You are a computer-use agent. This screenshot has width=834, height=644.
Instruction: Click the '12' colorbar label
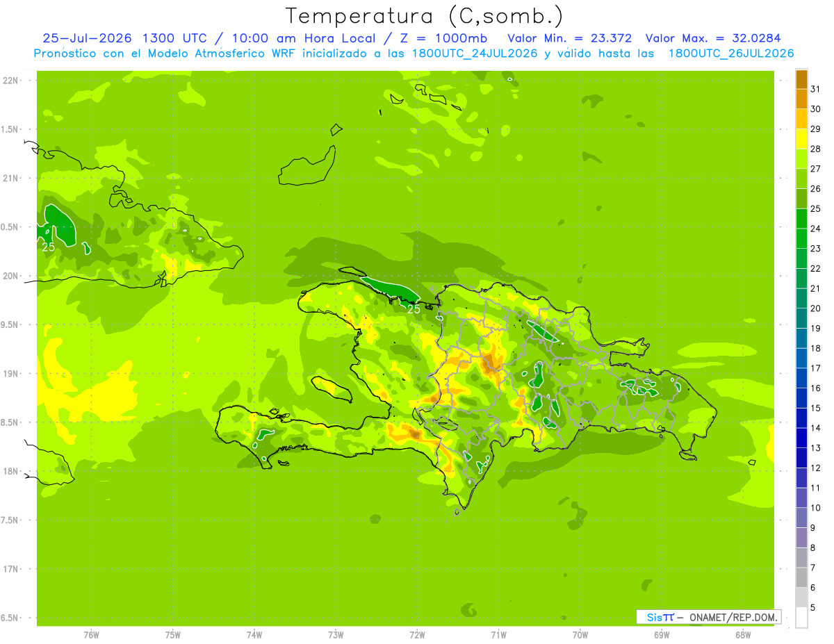pos(816,468)
